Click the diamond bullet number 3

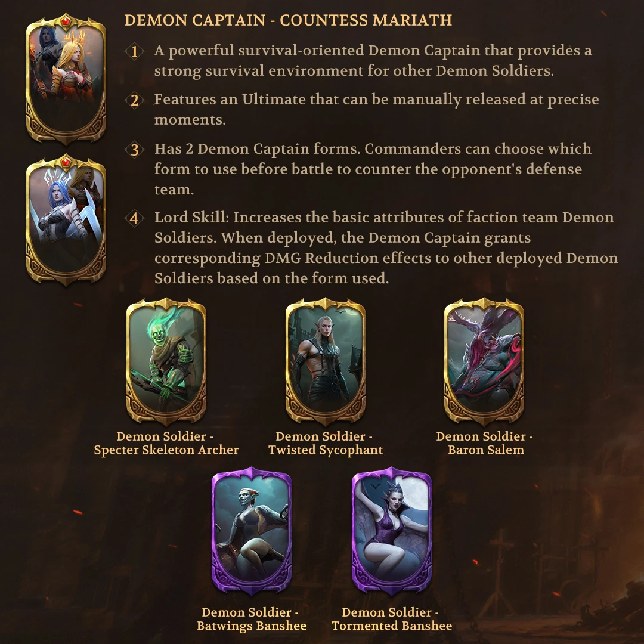tap(134, 150)
